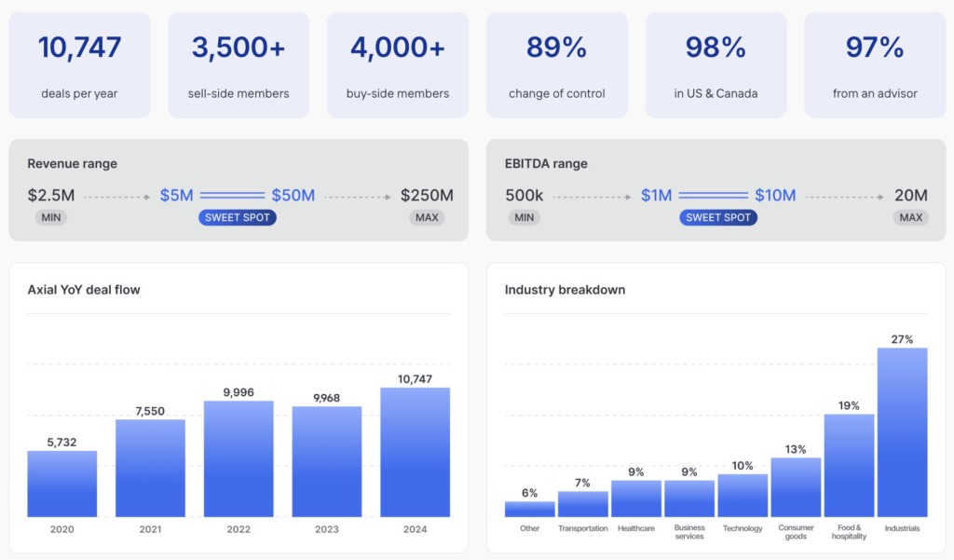
Task: Select the 2024 bar in YoY deal flow
Action: pos(415,452)
